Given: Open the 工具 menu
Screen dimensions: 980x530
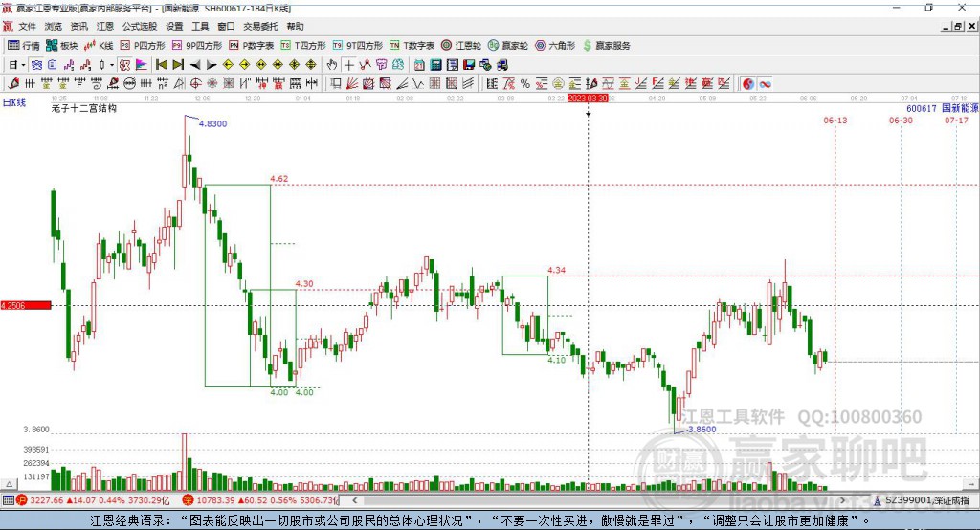Looking at the screenshot, I should 200,26.
